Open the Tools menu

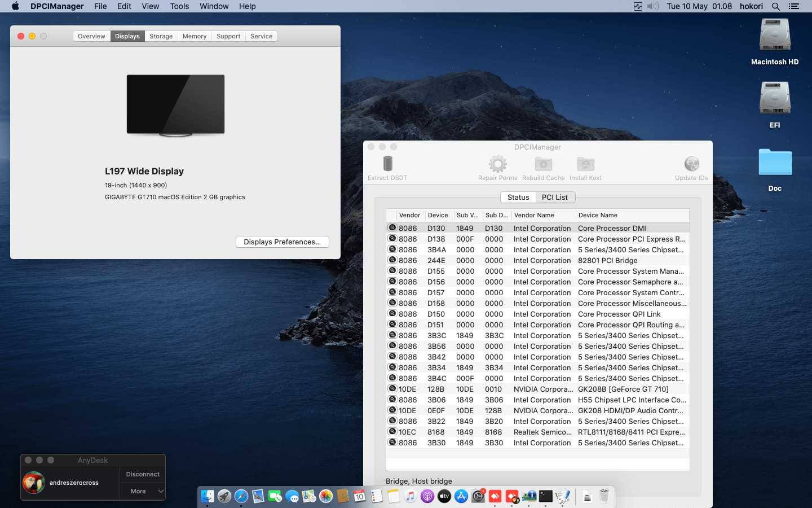[179, 6]
